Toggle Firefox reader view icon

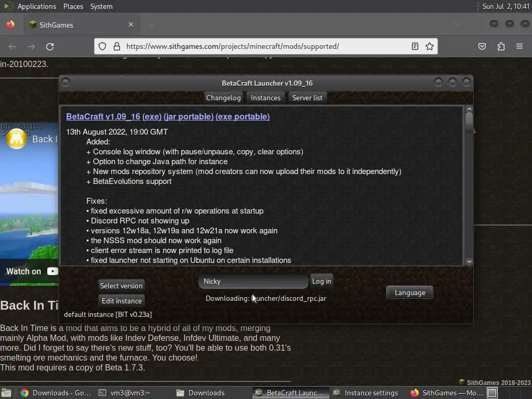(x=415, y=46)
